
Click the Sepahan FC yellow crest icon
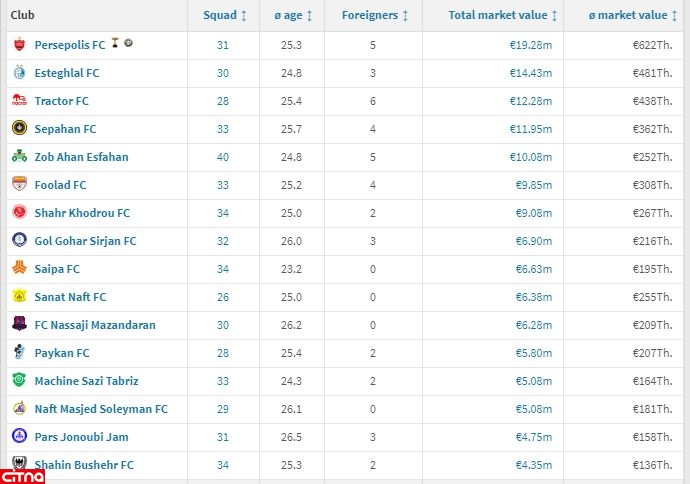[19, 129]
